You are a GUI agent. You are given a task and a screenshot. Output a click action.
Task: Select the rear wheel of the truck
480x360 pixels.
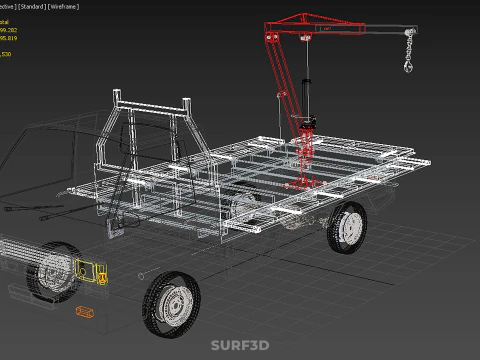pyautogui.click(x=347, y=228)
